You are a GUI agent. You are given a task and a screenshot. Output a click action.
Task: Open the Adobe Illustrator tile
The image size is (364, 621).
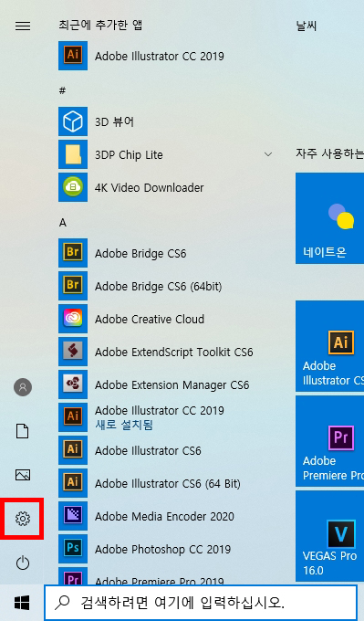(x=329, y=346)
